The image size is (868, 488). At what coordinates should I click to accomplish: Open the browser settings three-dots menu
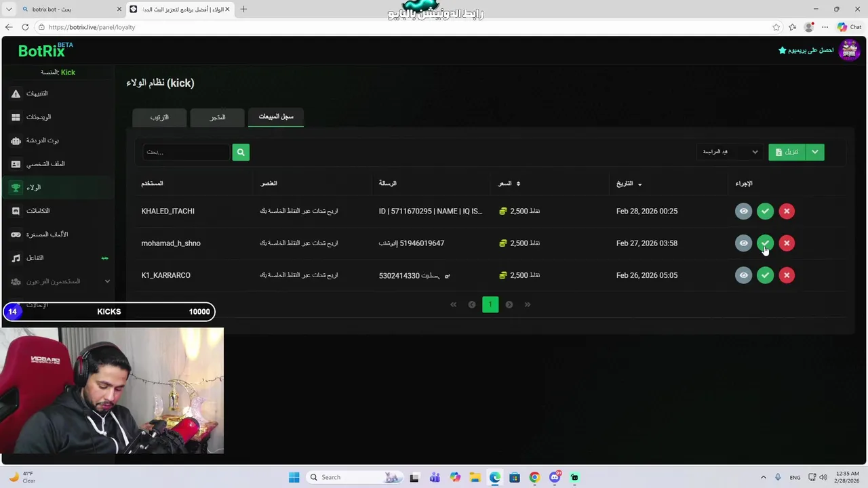(x=825, y=27)
